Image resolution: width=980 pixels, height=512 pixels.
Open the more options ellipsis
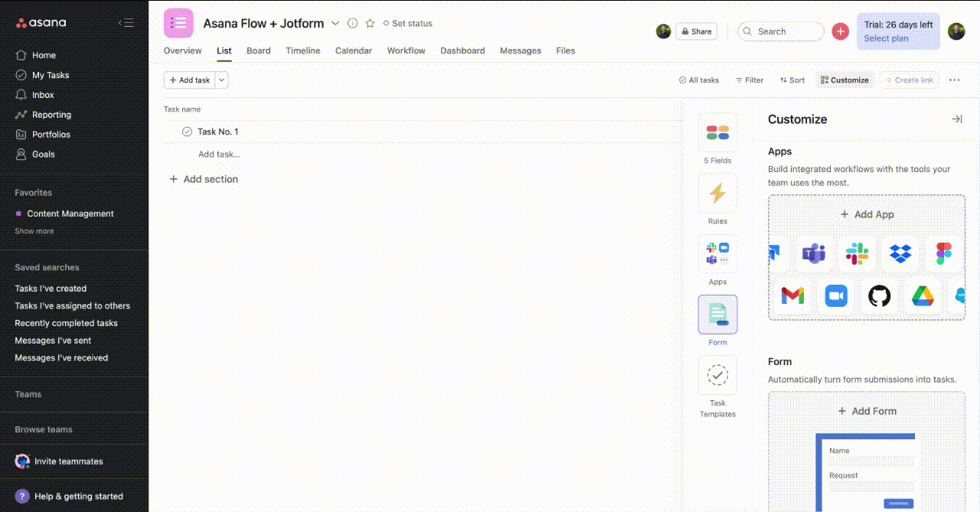point(954,80)
